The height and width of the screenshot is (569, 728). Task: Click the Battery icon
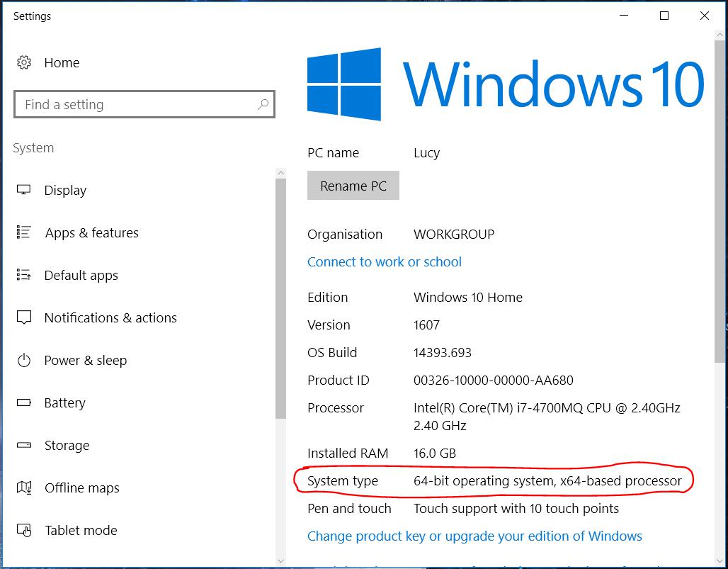(x=23, y=402)
